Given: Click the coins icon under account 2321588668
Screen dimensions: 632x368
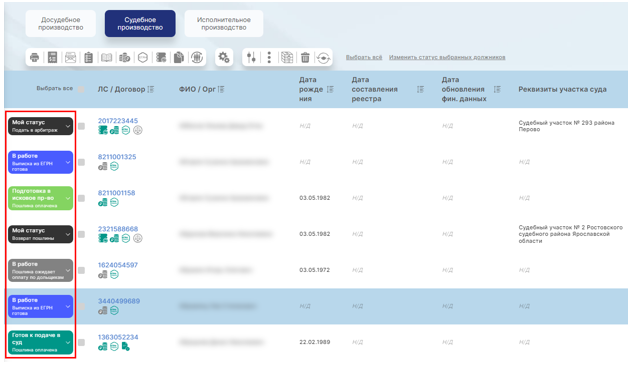Looking at the screenshot, I should tap(114, 239).
